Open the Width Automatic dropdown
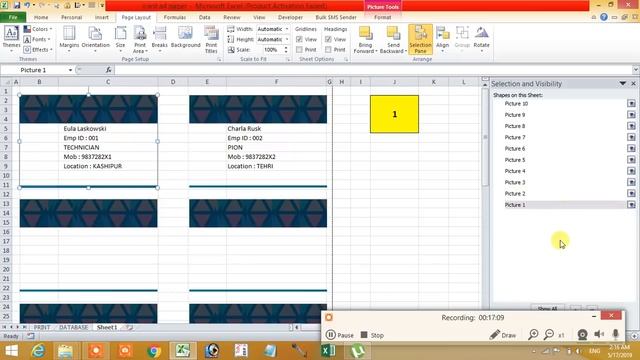Screen dimensions: 640x360 click(x=287, y=29)
